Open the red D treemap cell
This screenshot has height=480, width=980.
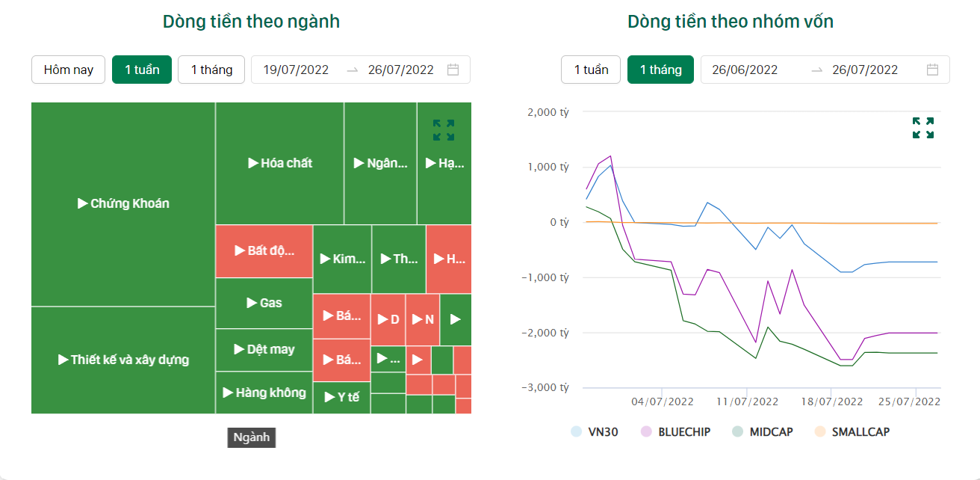(388, 319)
